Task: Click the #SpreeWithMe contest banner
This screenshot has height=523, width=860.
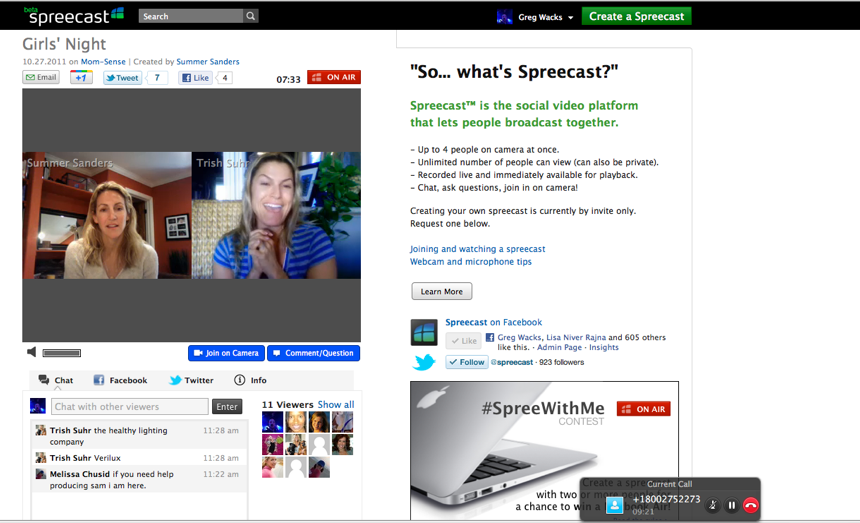Action: coord(544,451)
